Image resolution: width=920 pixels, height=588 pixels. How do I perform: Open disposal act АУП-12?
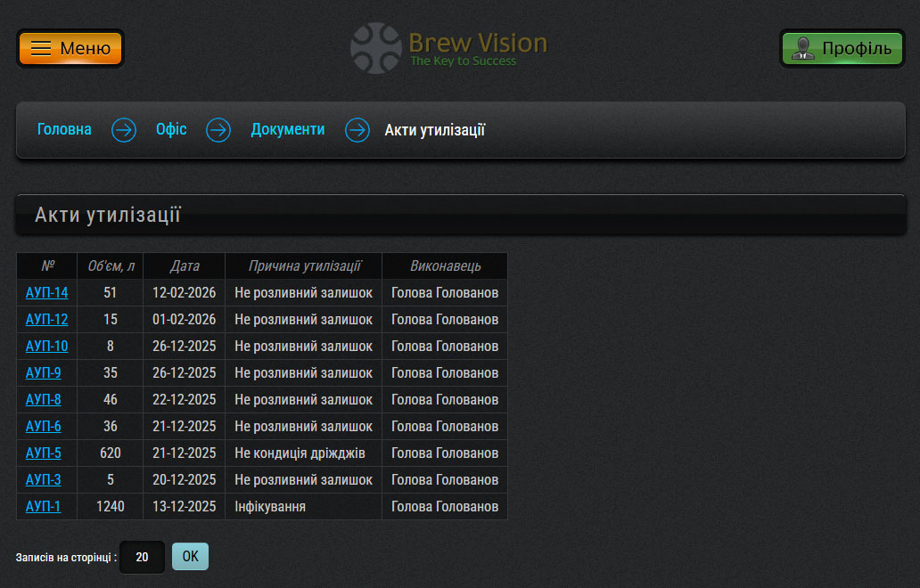pyautogui.click(x=46, y=320)
